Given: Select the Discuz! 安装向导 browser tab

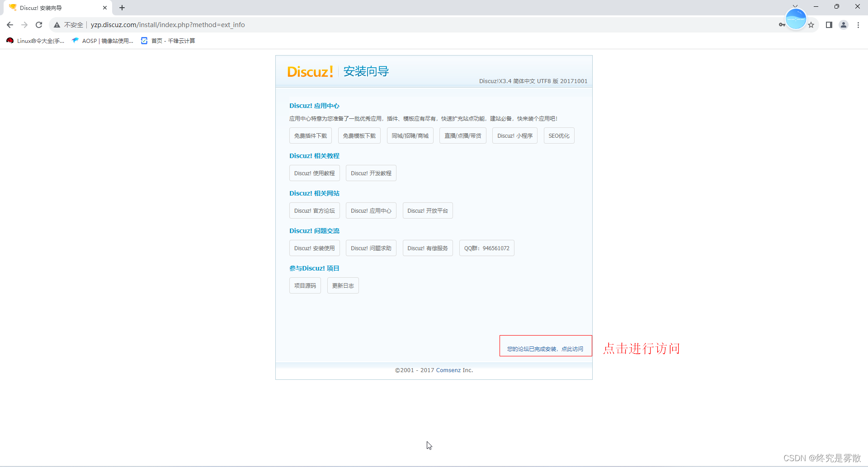Looking at the screenshot, I should [58, 8].
